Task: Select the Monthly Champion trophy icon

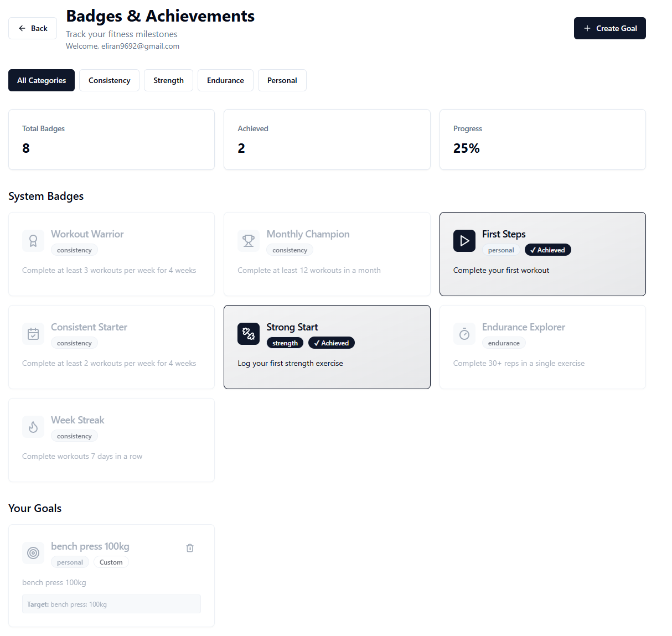Action: (248, 241)
